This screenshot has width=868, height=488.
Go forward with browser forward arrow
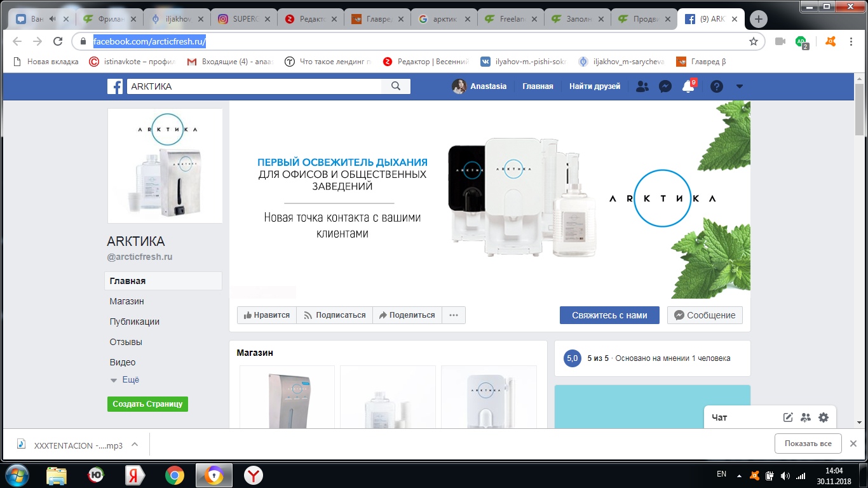[37, 41]
